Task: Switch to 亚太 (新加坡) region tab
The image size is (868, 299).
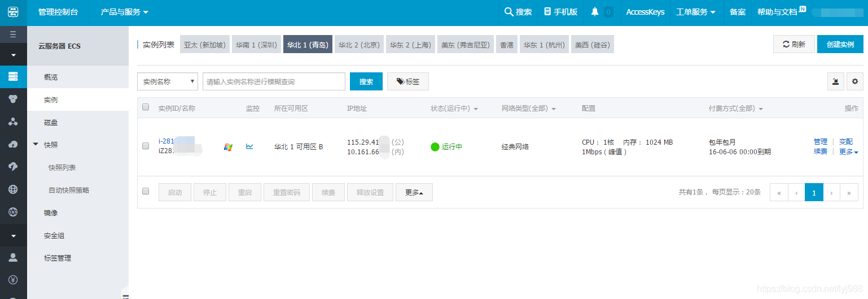Action: [204, 45]
